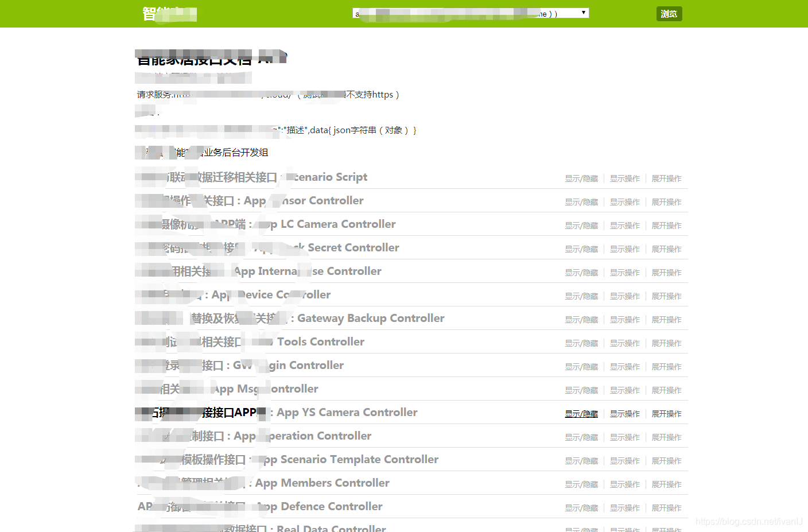Show operations for App Internal Controller

(625, 272)
